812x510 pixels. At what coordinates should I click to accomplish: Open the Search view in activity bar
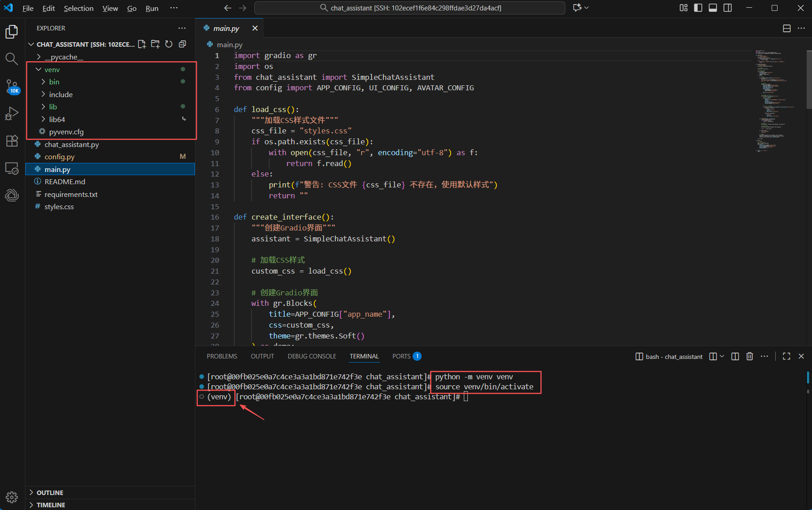(12, 59)
